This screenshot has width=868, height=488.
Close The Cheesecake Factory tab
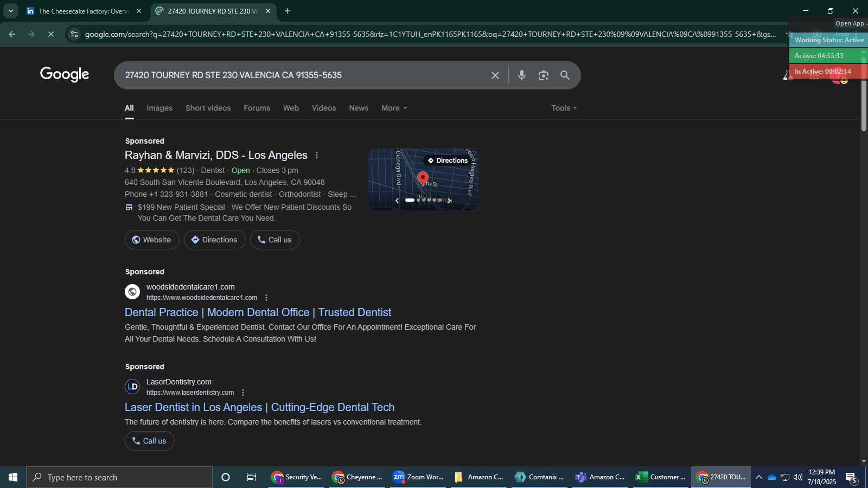tap(139, 11)
